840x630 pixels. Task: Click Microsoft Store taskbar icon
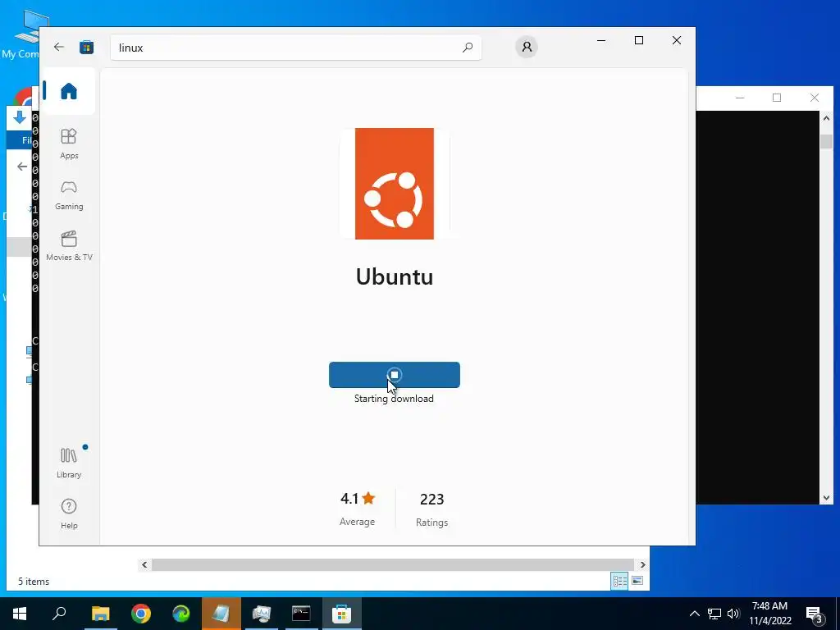(x=341, y=614)
